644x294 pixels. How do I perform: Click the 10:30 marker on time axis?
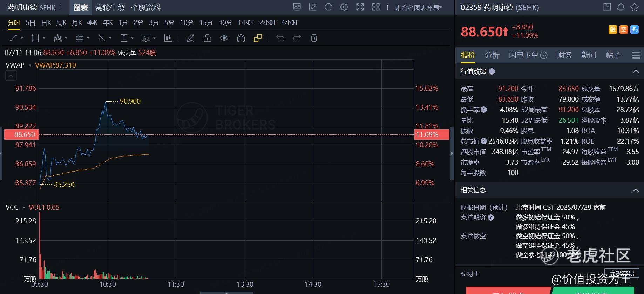click(x=108, y=284)
